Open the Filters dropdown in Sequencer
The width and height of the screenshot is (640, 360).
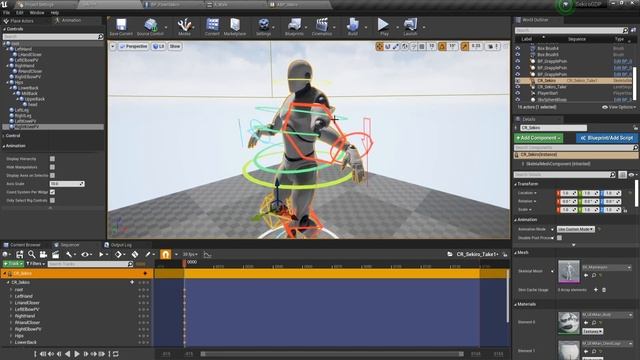[x=36, y=264]
